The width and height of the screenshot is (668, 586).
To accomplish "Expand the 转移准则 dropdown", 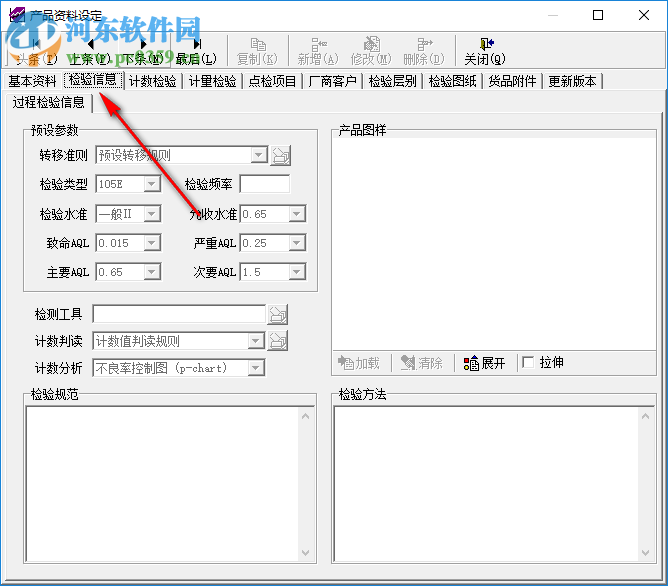I will pos(259,155).
